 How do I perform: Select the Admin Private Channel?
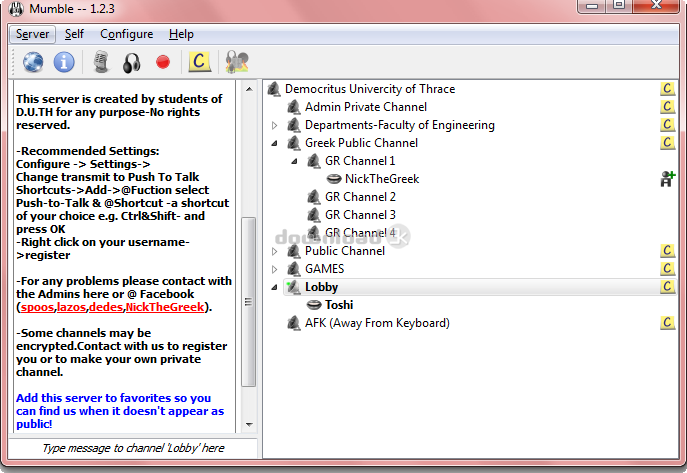365,107
